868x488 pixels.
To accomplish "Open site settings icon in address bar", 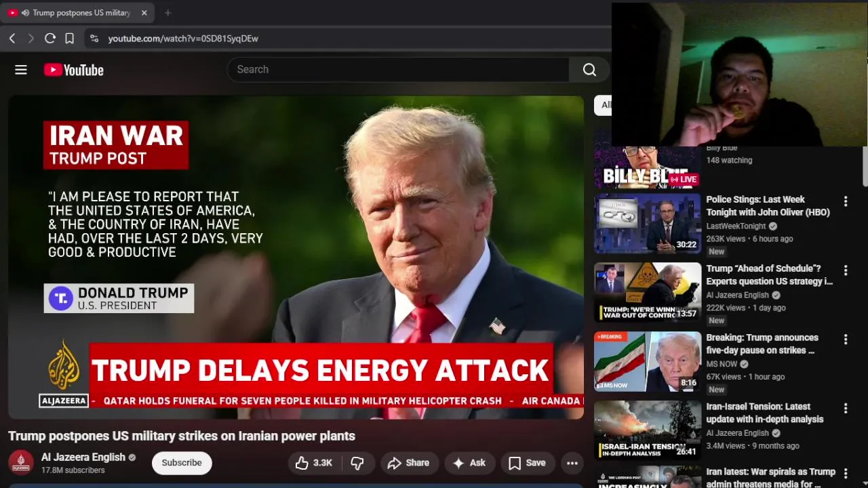I will click(94, 39).
